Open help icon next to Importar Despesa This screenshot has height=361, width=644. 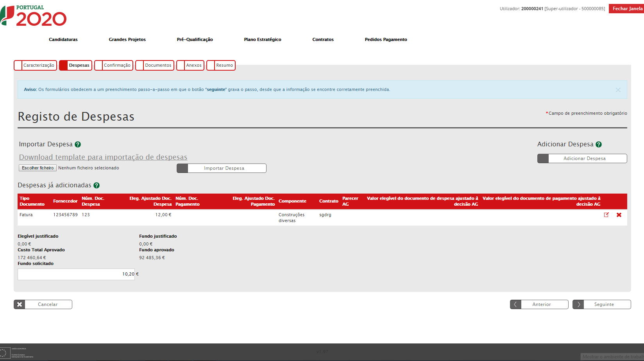(78, 144)
